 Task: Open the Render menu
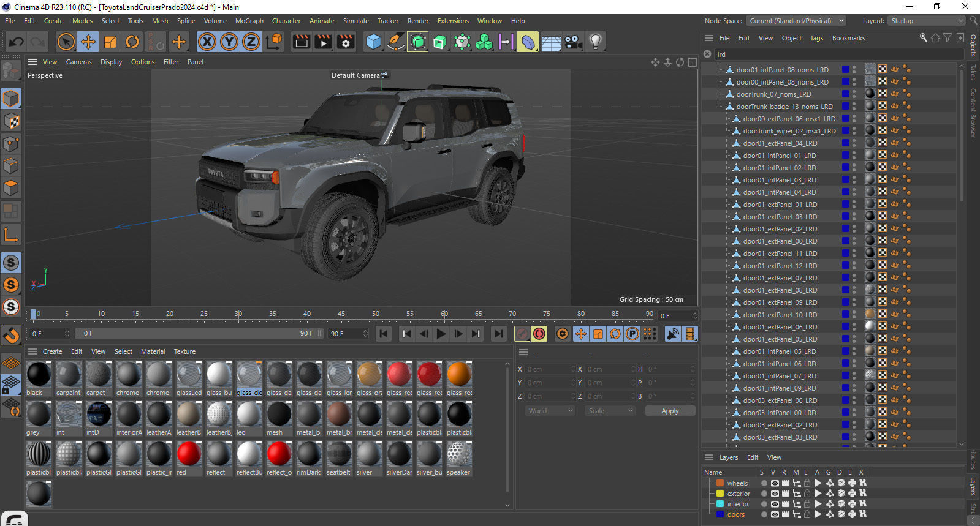pyautogui.click(x=418, y=21)
